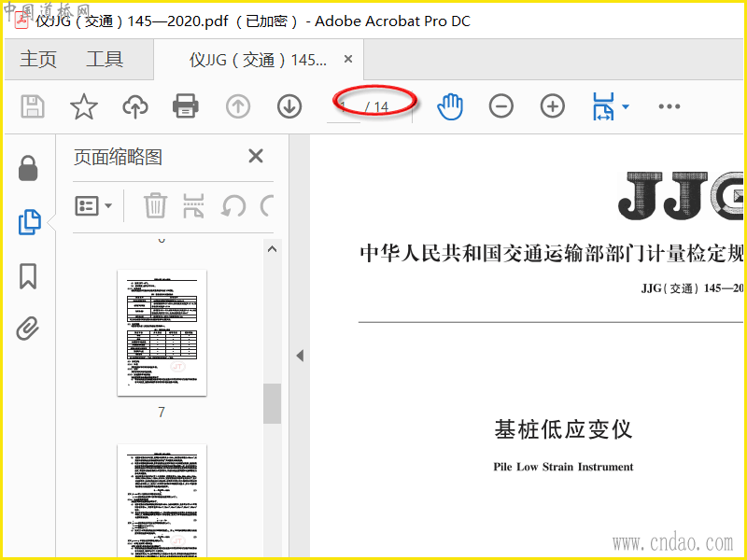Screen dimensions: 747x560
Task: Click the page number input field
Action: click(x=344, y=106)
